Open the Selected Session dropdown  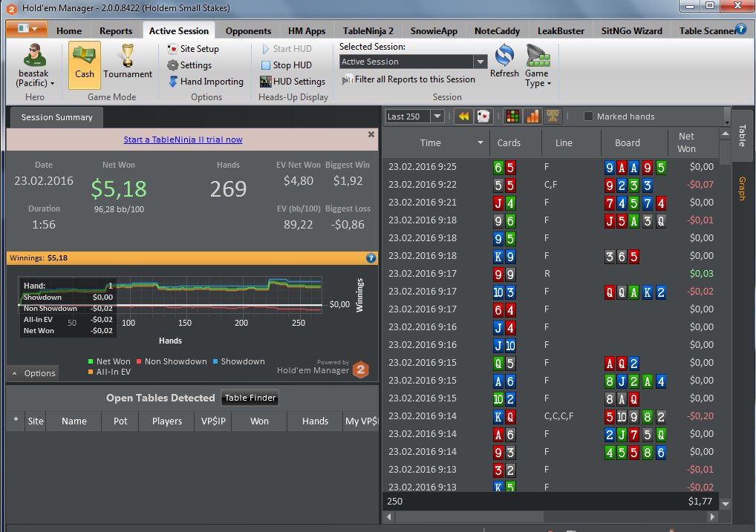(x=480, y=62)
